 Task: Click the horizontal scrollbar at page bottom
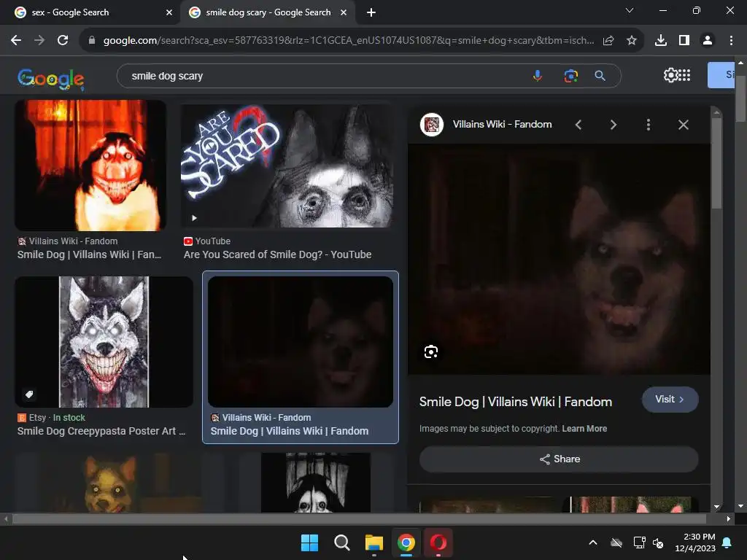pos(359,518)
